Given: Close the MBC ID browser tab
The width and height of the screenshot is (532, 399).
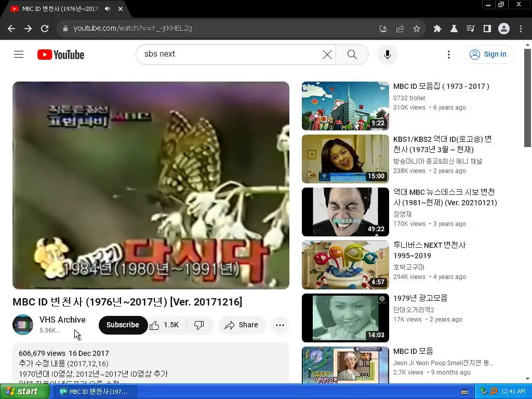Looking at the screenshot, I should click(x=121, y=9).
